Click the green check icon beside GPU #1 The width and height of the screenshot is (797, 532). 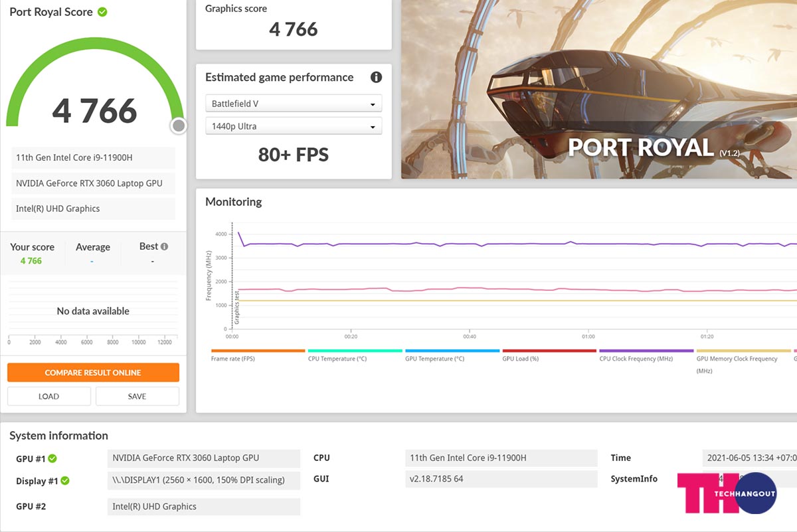[x=52, y=458]
